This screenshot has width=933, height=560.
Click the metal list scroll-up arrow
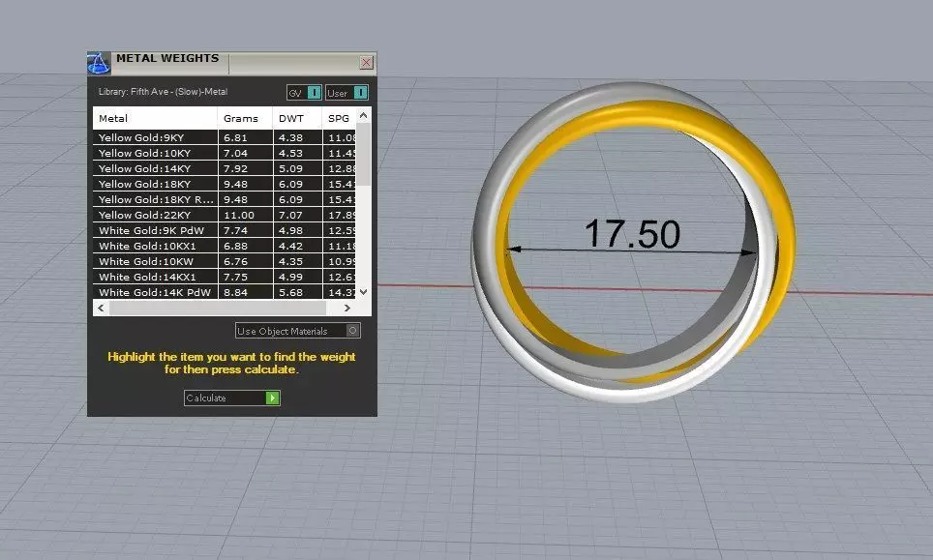364,115
